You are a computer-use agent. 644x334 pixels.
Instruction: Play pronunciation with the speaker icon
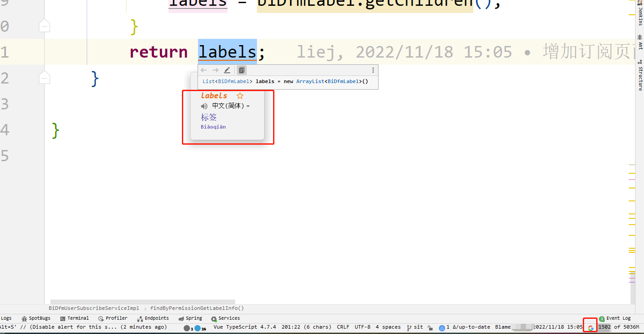[x=204, y=106]
